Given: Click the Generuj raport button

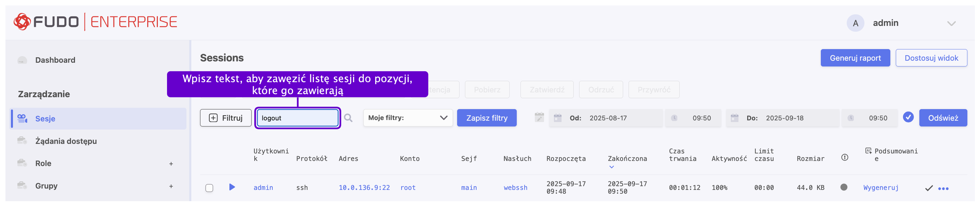Looking at the screenshot, I should [x=855, y=58].
